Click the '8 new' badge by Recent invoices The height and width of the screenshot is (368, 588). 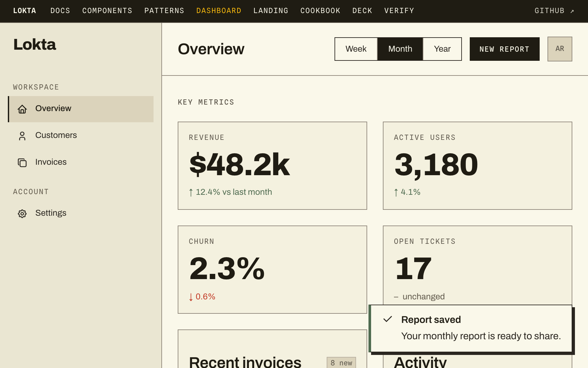341,363
